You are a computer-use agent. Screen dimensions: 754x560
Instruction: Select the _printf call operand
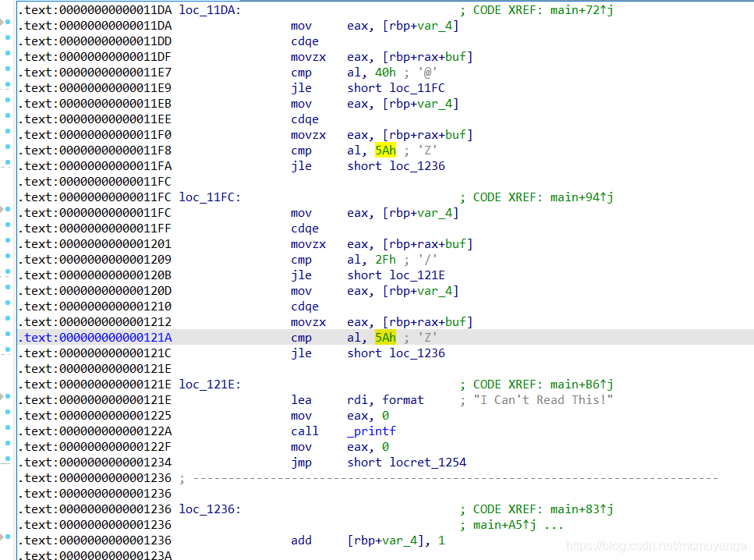[372, 431]
